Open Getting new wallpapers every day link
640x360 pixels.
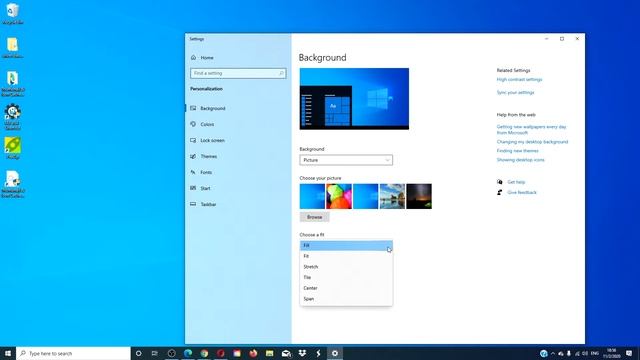pyautogui.click(x=531, y=130)
